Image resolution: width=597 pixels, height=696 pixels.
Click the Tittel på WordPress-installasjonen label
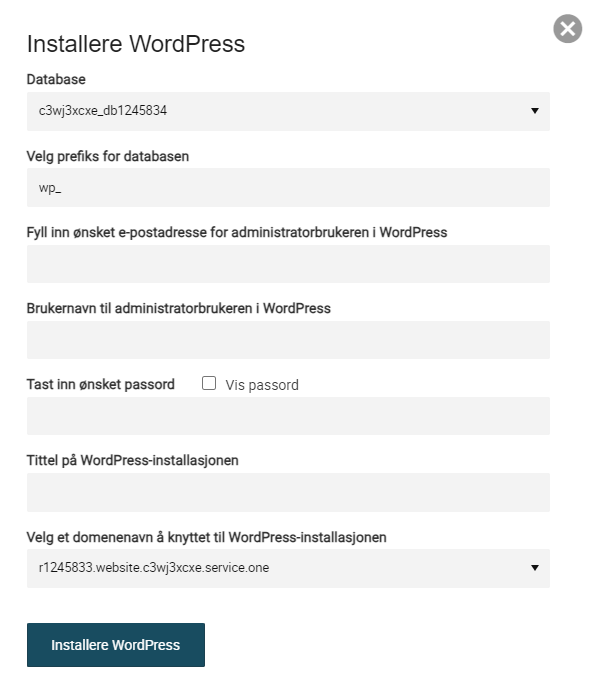[133, 460]
